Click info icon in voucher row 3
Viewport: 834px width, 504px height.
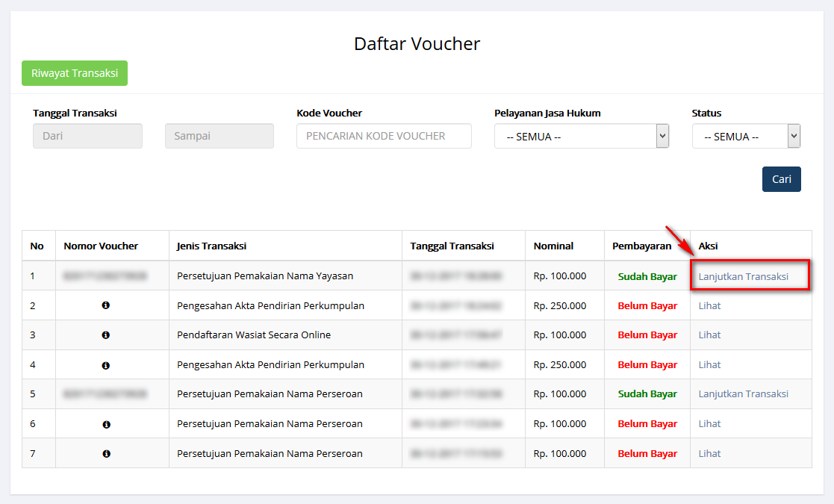[106, 335]
